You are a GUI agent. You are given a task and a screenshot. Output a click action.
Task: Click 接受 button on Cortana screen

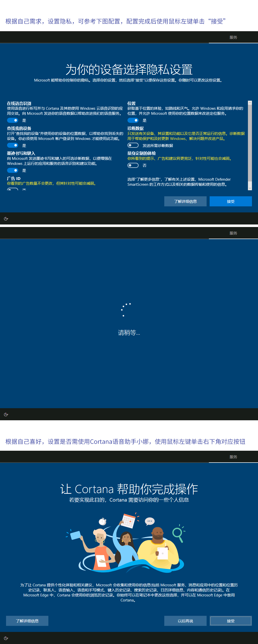[x=231, y=621]
